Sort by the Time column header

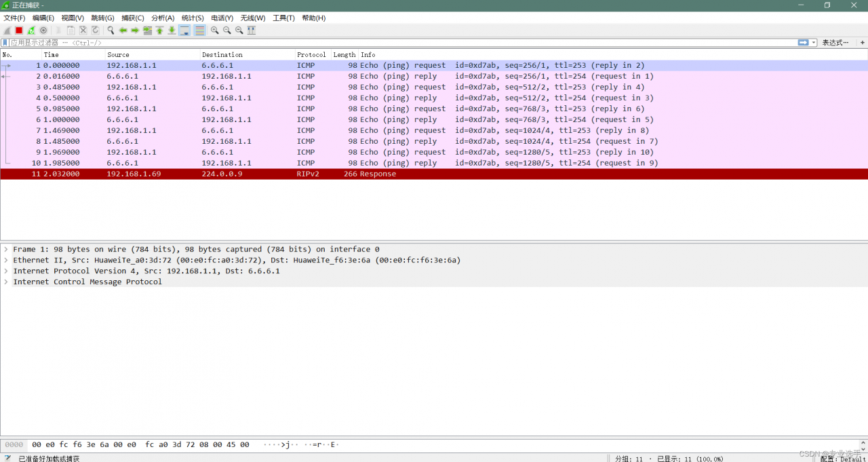point(73,54)
